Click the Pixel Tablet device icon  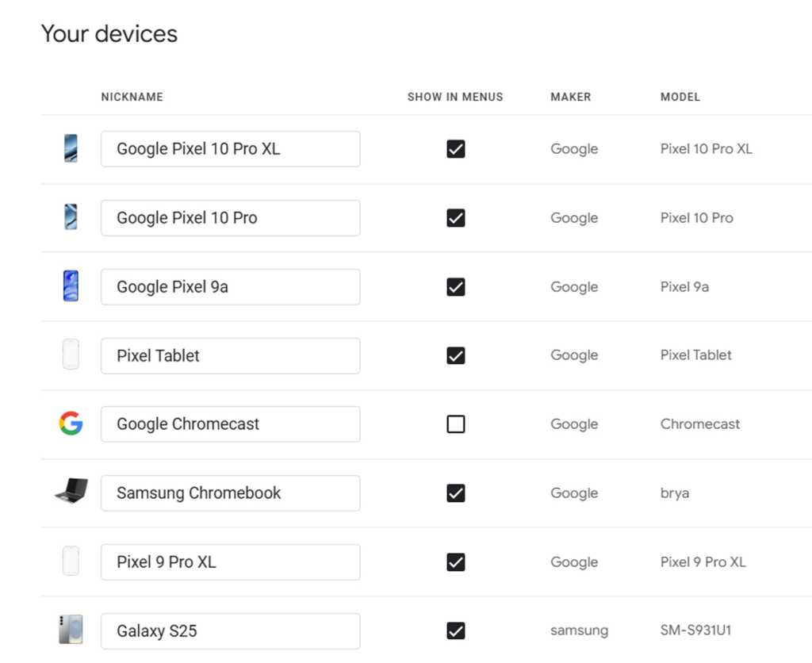tap(71, 354)
